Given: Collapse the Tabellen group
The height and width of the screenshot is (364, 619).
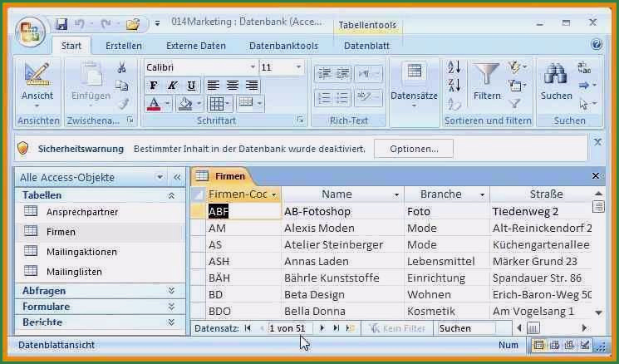Looking at the screenshot, I should point(172,195).
